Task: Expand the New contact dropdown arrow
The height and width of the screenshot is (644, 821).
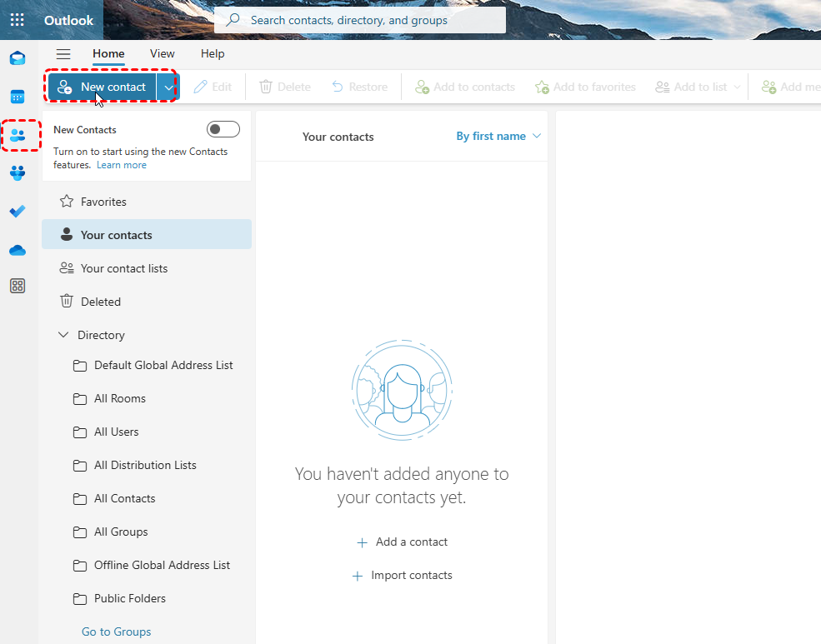Action: (x=168, y=87)
